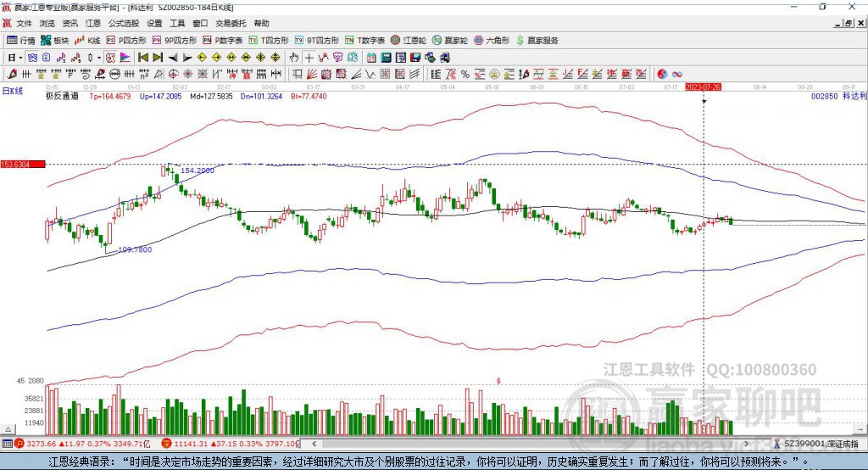Open the 板块 sector view
Screen dimensions: 868x470
[55, 41]
